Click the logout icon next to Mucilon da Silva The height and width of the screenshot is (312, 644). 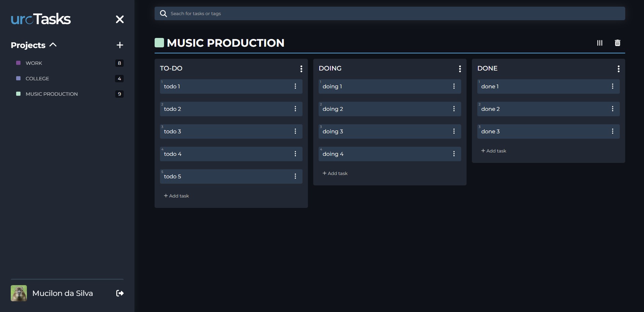(119, 293)
